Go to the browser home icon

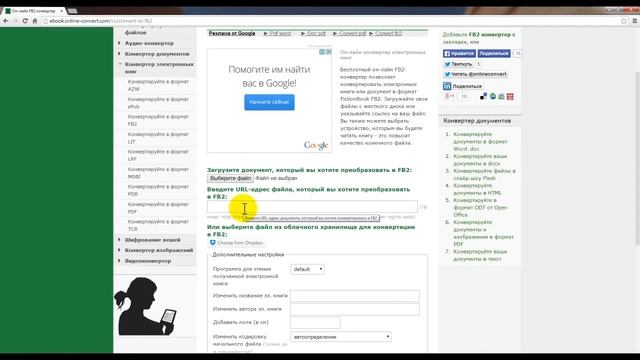click(x=35, y=21)
